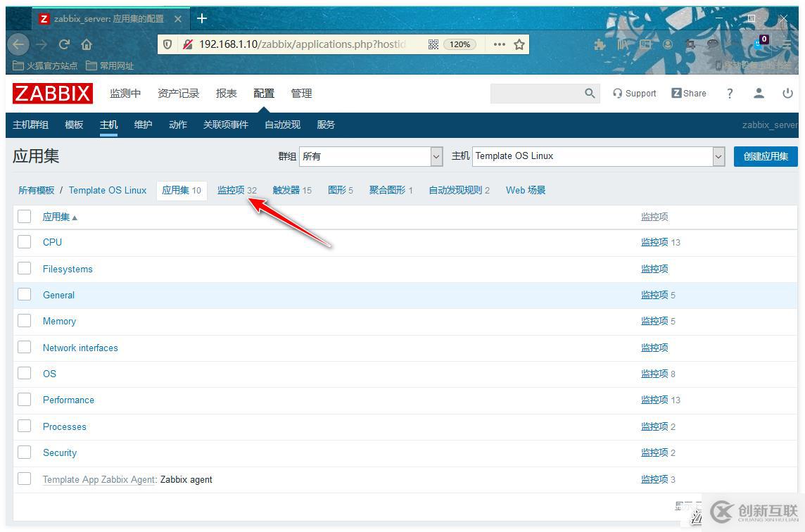The image size is (805, 532).
Task: Open the user profile icon
Action: click(759, 94)
